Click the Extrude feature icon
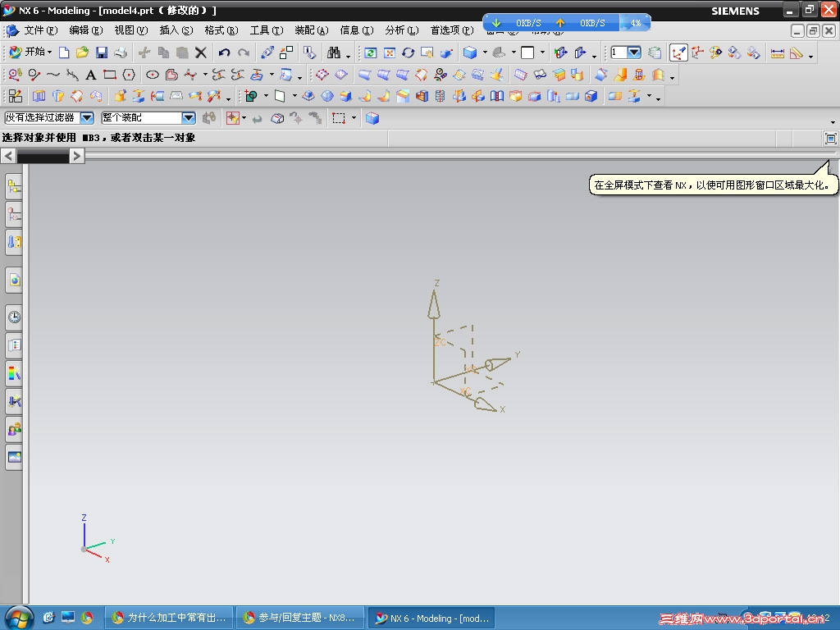The image size is (840, 630). click(x=39, y=97)
